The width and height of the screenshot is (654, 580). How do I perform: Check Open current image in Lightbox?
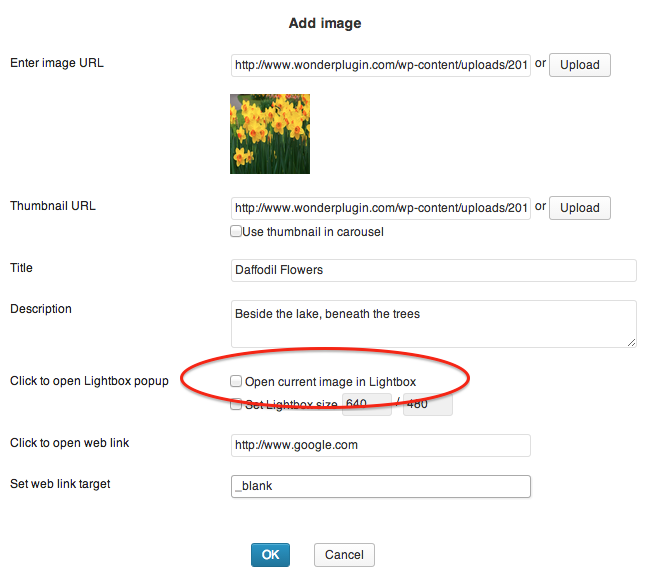[x=236, y=381]
